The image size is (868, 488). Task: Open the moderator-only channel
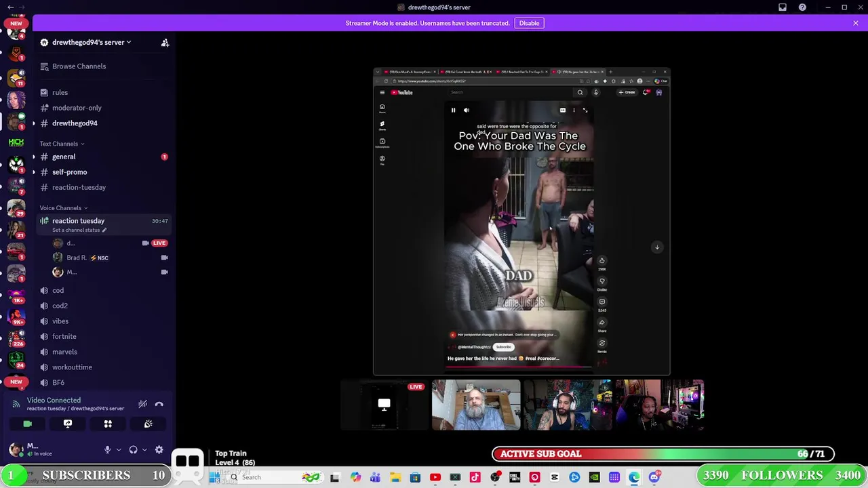(x=103, y=108)
